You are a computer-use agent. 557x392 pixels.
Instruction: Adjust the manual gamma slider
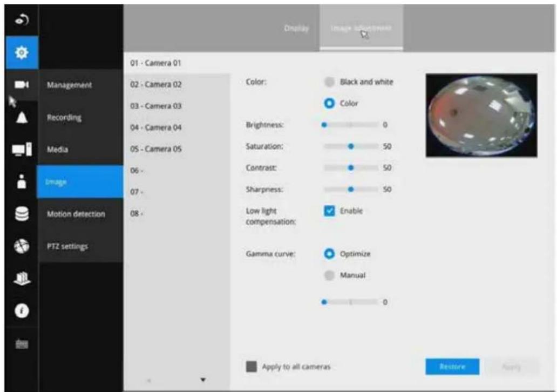point(351,302)
